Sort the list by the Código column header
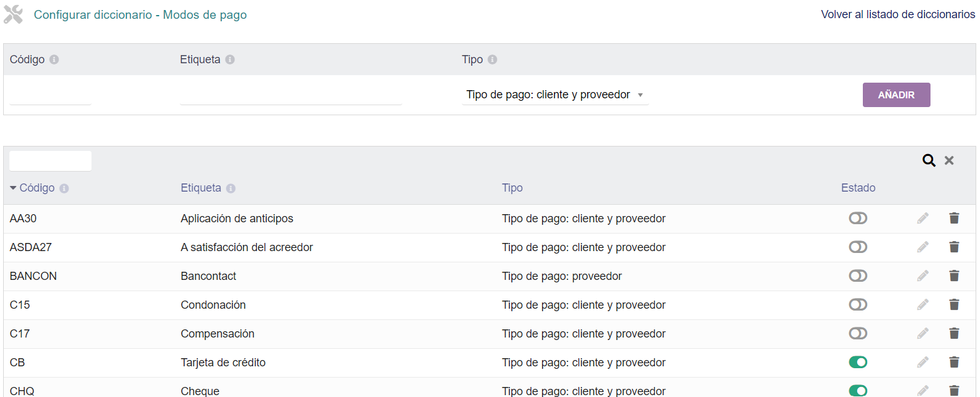This screenshot has height=397, width=980. tap(36, 188)
